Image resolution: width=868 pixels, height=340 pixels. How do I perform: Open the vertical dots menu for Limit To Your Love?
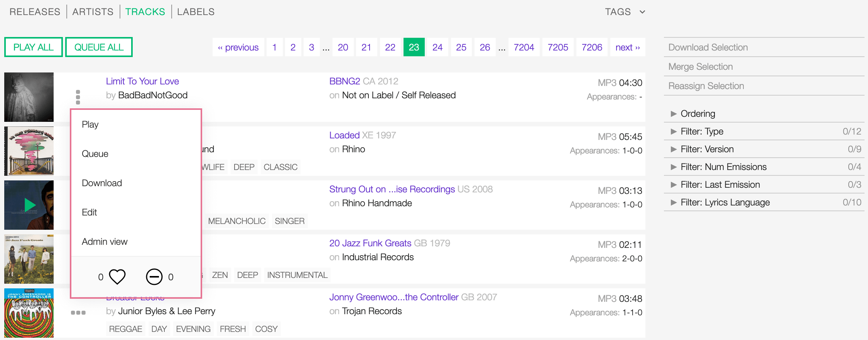[x=78, y=97]
